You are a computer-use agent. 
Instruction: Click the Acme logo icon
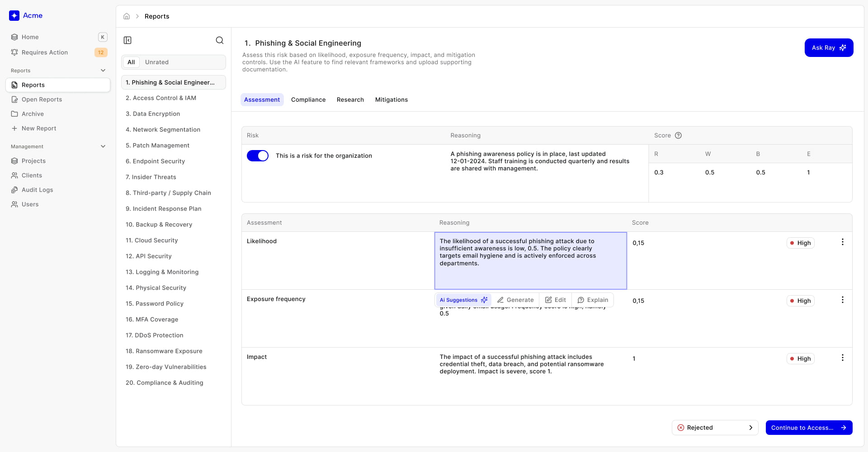click(14, 15)
